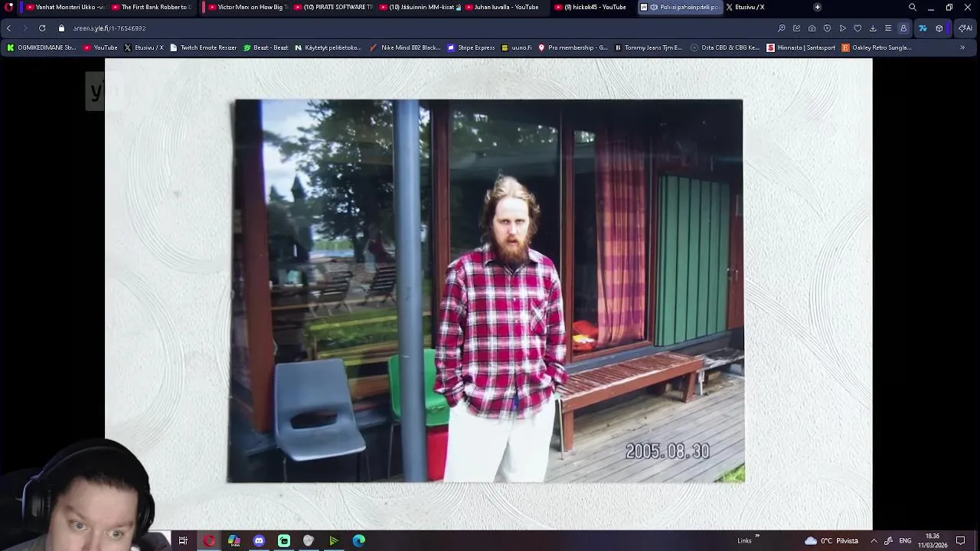Open the PIRATE SOFTWARE YouTube tab
The width and height of the screenshot is (980, 551).
[332, 7]
